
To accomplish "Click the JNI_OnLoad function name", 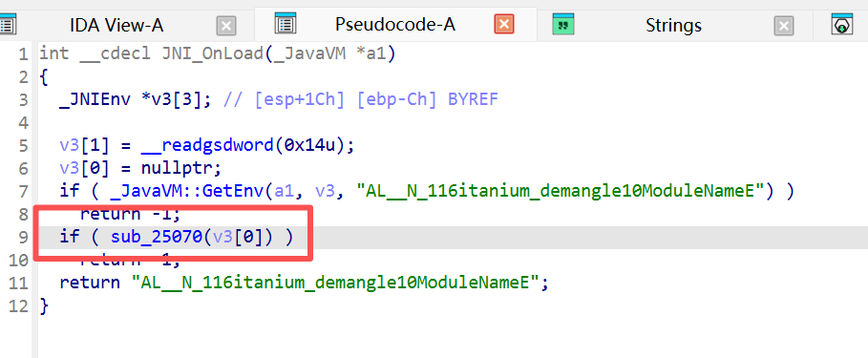I will coord(213,53).
